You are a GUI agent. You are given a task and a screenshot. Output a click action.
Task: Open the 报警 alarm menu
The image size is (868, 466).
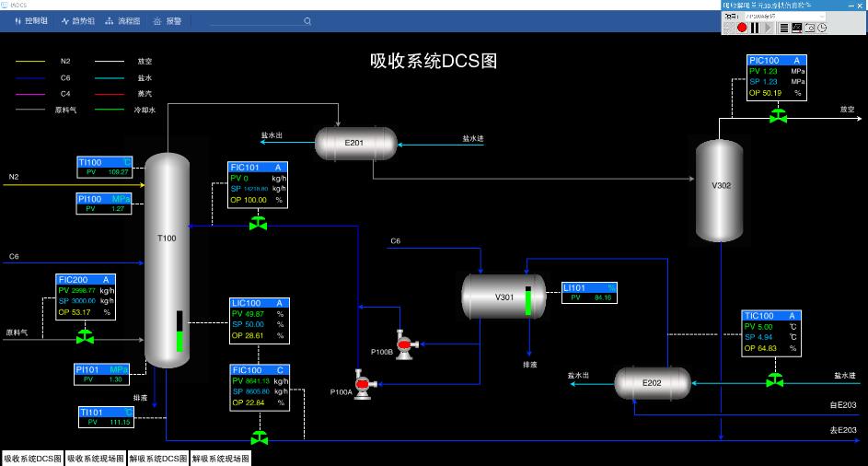tap(168, 20)
